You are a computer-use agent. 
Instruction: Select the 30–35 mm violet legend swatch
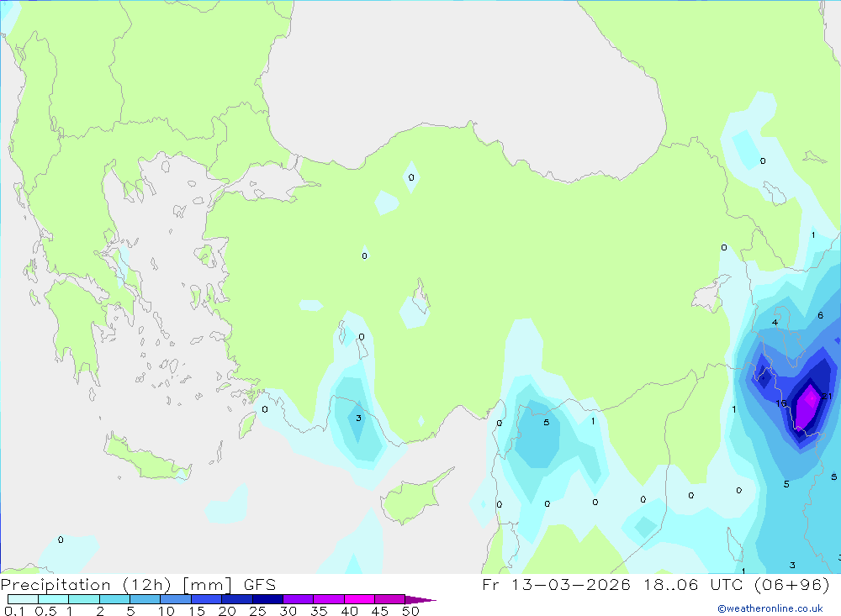(x=299, y=599)
